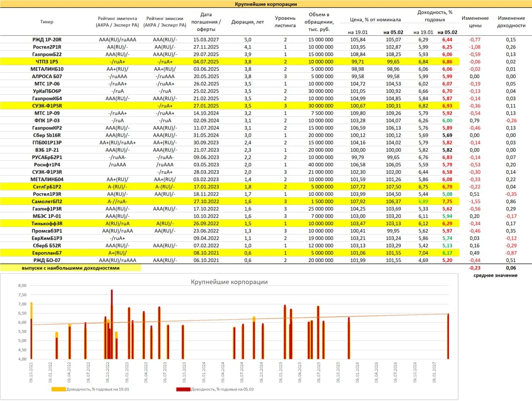532x401 pixels.
Task: Click the red legend swatch for 05.02 yield
Action: pos(183,389)
